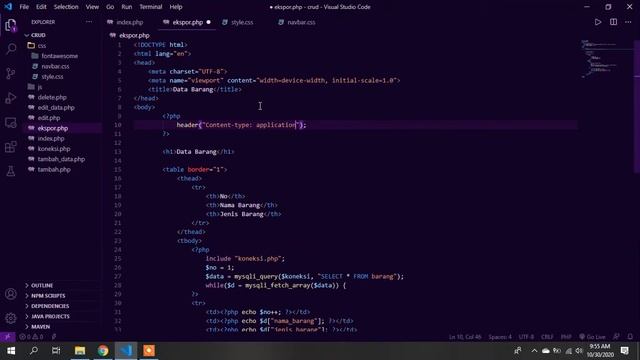Screen dimensions: 640x360
Task: Split the editor to the right
Action: [x=613, y=22]
